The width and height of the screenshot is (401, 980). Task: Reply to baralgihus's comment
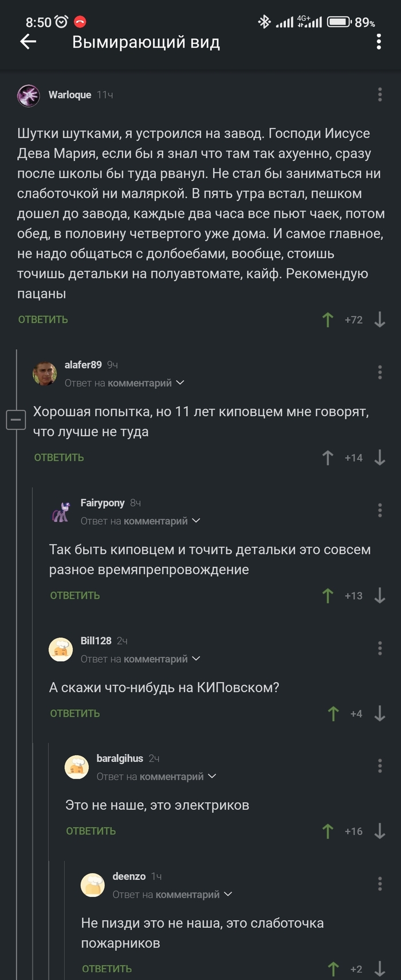[x=91, y=831]
